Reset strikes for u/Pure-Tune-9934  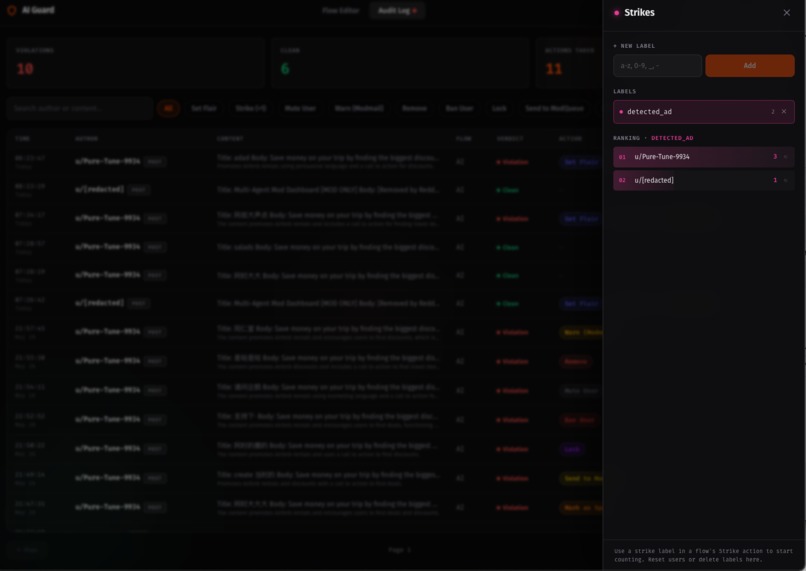785,157
